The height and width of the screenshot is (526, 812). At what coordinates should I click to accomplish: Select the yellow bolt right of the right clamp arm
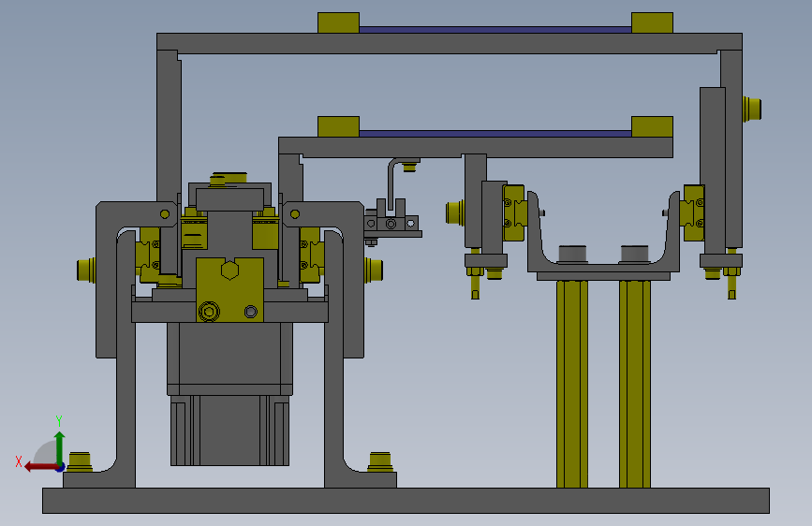click(x=374, y=270)
